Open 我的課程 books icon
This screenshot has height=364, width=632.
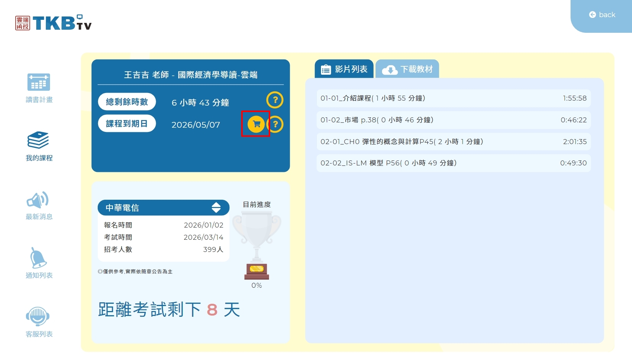39,141
